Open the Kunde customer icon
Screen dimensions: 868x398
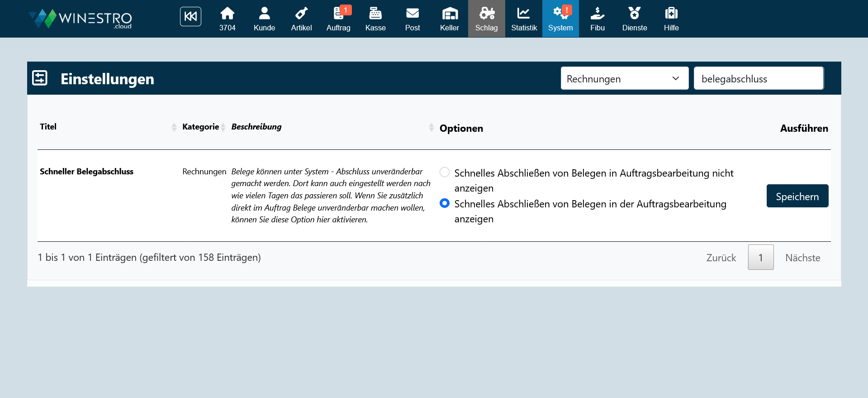click(264, 19)
